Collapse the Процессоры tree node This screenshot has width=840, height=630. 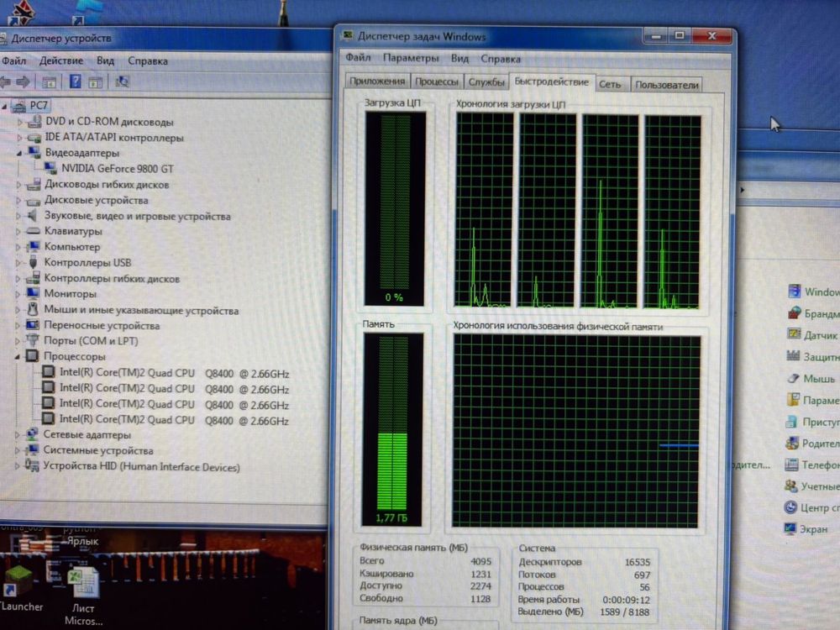(17, 356)
